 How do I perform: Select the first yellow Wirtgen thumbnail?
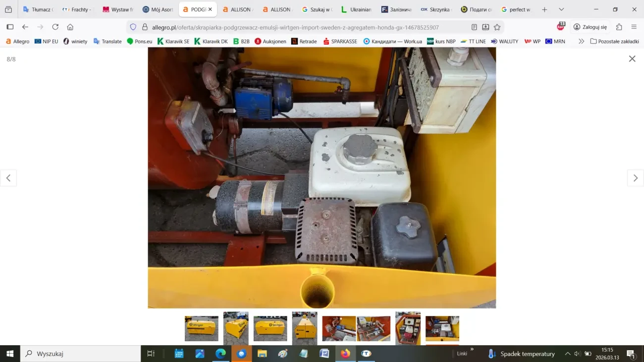pyautogui.click(x=201, y=328)
